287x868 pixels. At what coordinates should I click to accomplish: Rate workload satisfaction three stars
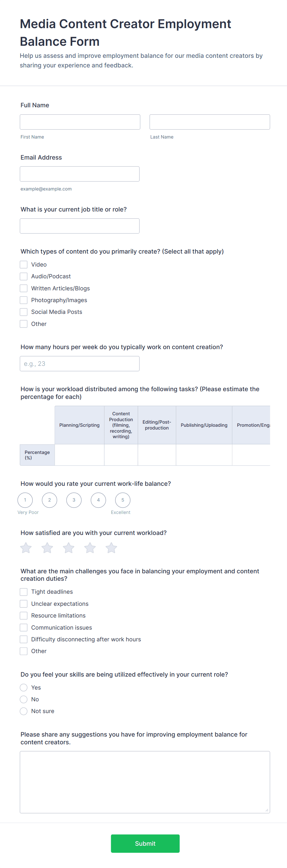pos(69,548)
